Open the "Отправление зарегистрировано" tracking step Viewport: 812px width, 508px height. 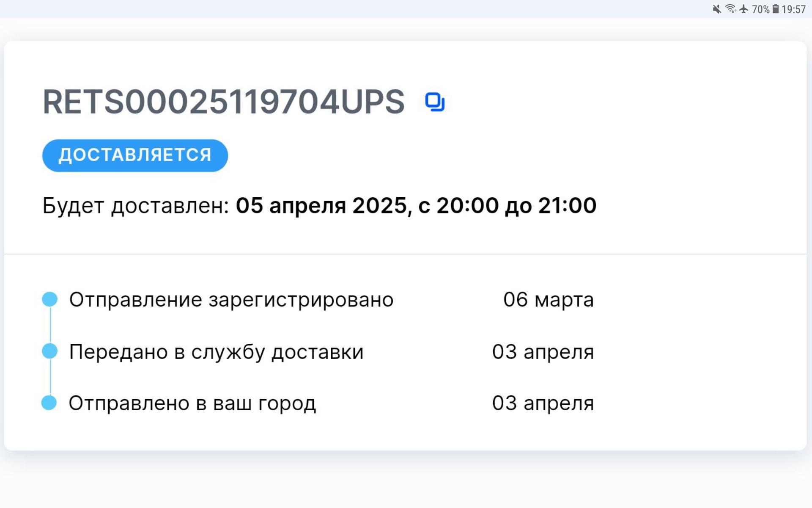pos(231,300)
